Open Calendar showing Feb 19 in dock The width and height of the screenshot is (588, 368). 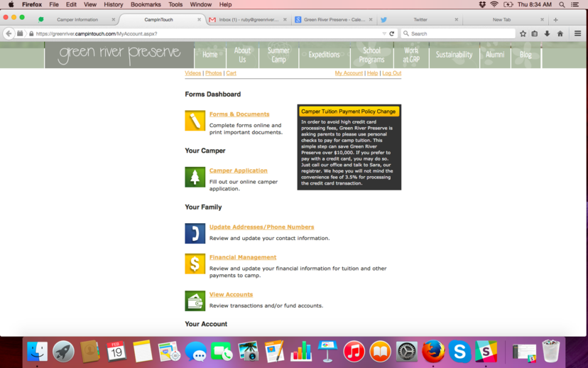tap(116, 352)
